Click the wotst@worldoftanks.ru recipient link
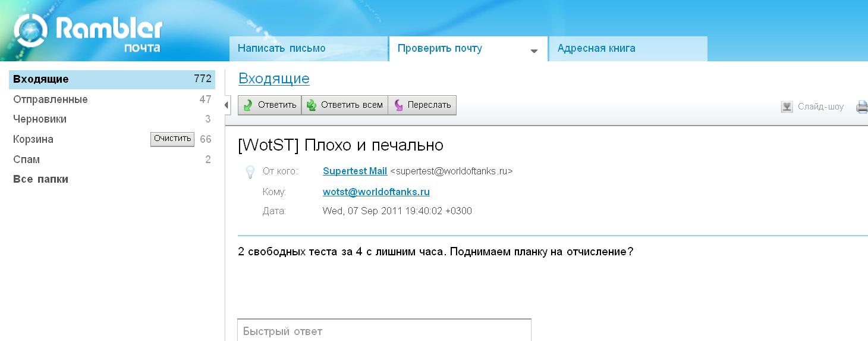The height and width of the screenshot is (341, 868). (376, 192)
